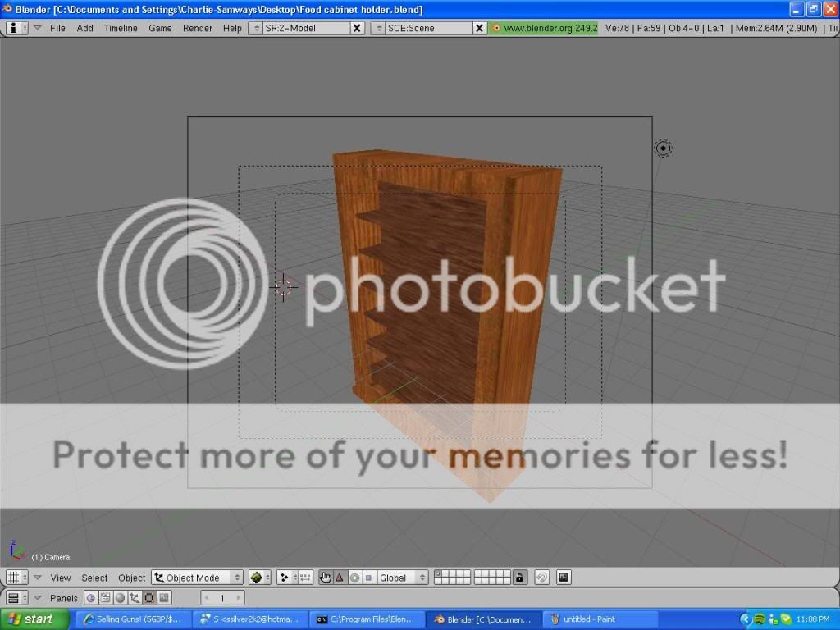This screenshot has width=840, height=630.
Task: Open the pivot point selector
Action: point(287,577)
